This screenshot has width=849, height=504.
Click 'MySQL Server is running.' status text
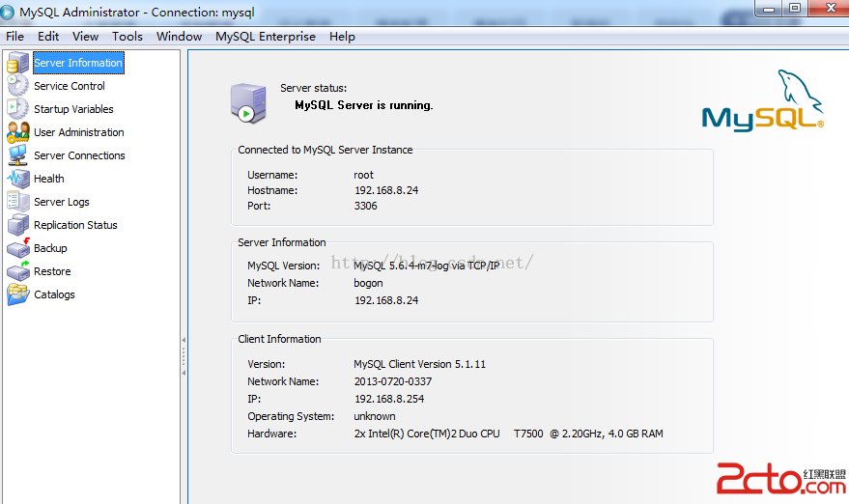click(364, 105)
